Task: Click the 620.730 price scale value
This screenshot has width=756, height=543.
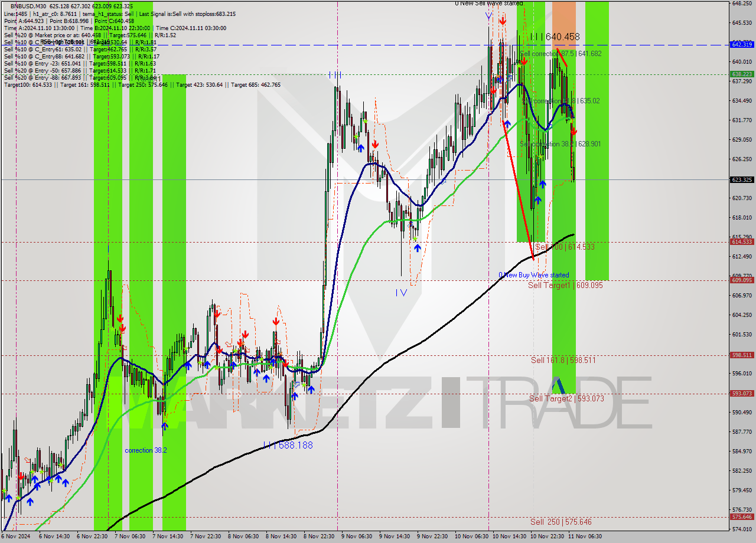Action: (x=742, y=198)
